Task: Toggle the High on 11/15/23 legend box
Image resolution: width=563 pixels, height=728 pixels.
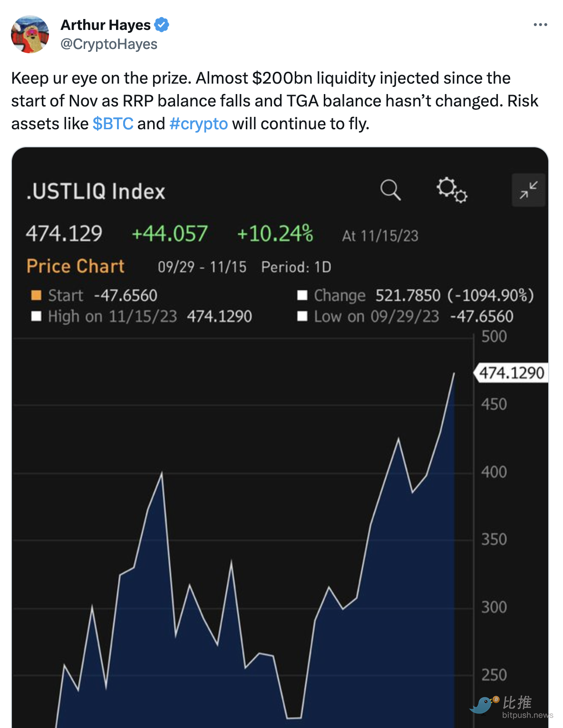Action: tap(36, 316)
